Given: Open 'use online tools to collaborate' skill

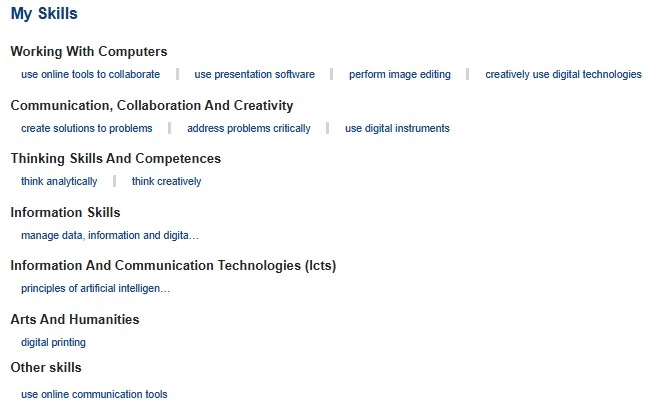Looking at the screenshot, I should (x=91, y=75).
